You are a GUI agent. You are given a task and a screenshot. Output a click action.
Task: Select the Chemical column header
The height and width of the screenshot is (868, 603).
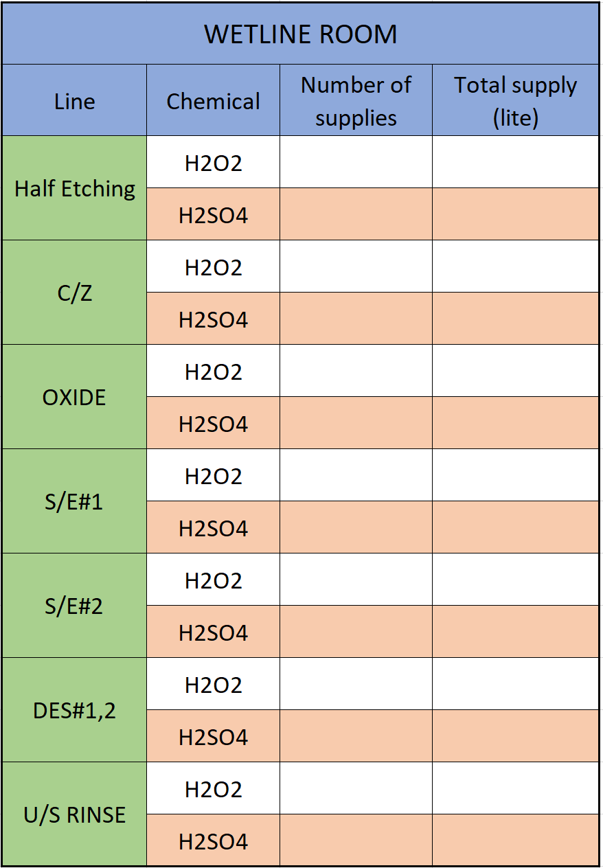pos(213,101)
